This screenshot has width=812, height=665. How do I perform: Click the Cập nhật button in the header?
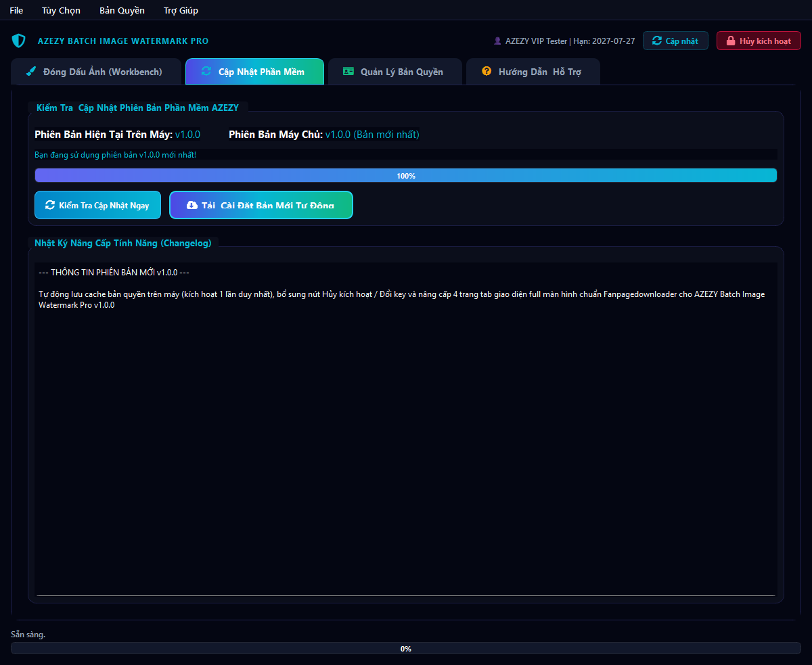click(x=675, y=41)
